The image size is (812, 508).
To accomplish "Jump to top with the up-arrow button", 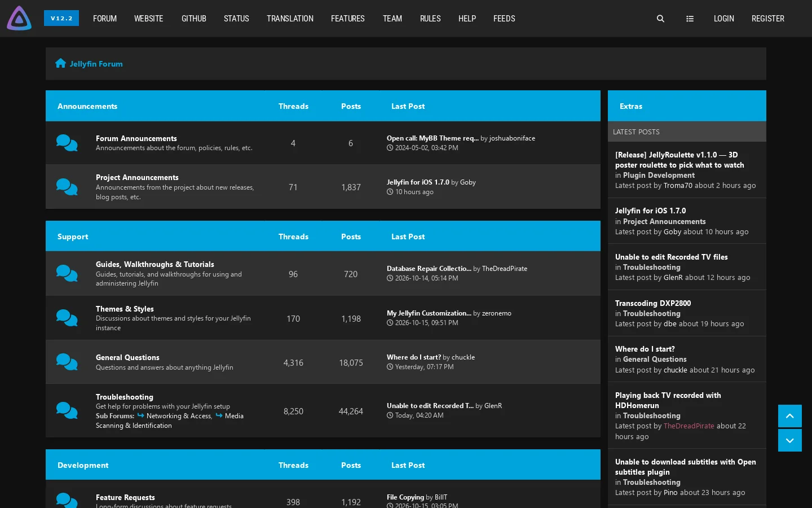I will [790, 416].
